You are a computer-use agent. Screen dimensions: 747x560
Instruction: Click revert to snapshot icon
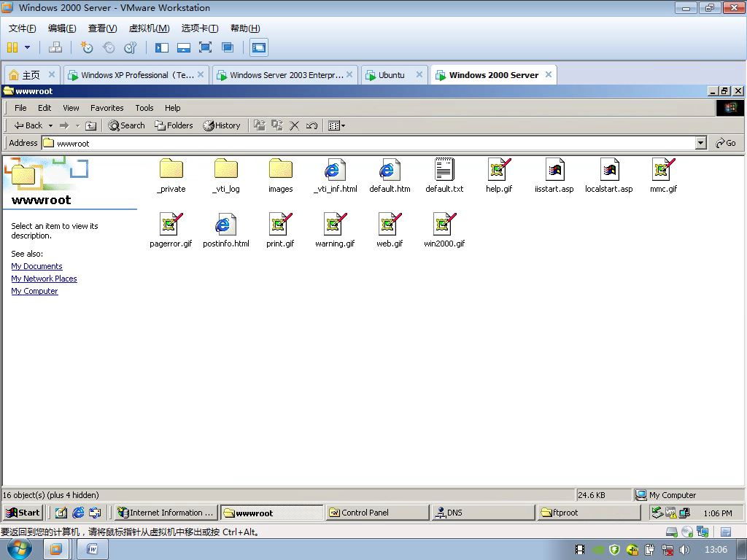pos(109,47)
